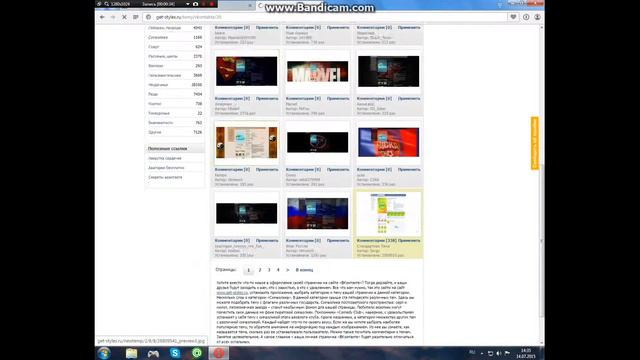Stop page loading with the X button
The height and width of the screenshot is (360, 640).
point(124,17)
